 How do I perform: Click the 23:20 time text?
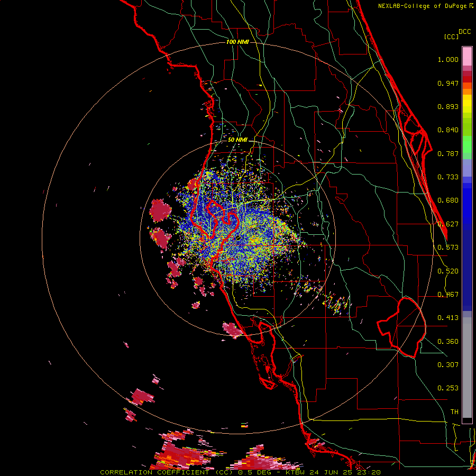tap(370, 472)
